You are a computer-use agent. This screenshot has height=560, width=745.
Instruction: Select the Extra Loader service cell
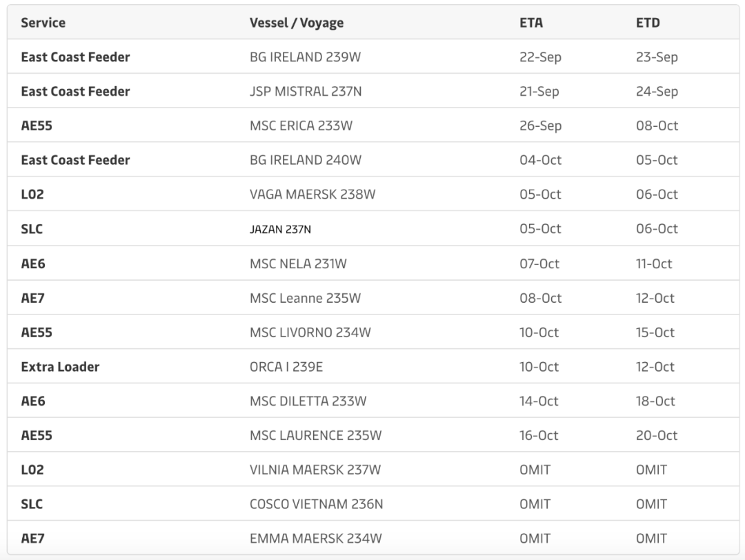click(x=60, y=367)
